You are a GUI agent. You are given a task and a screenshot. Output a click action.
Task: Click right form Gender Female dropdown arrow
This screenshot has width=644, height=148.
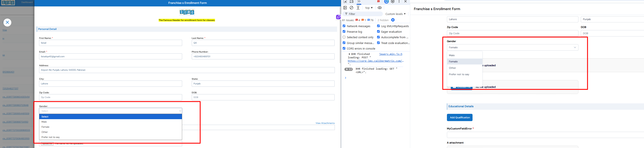(x=575, y=47)
